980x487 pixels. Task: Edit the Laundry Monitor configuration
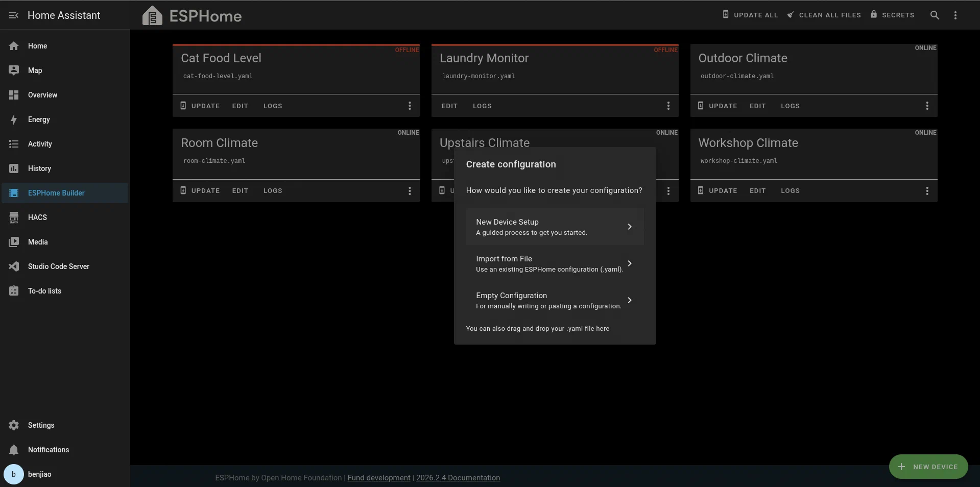click(449, 106)
